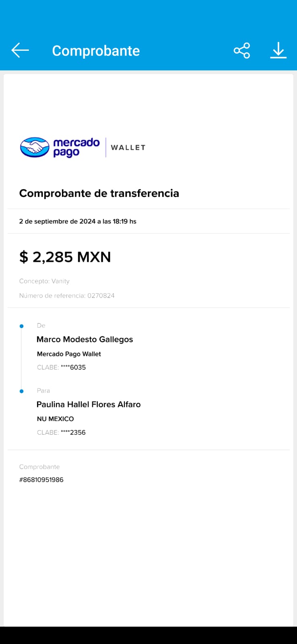Tap the blue recipient timeline dot
This screenshot has height=644, width=297.
pos(22,391)
